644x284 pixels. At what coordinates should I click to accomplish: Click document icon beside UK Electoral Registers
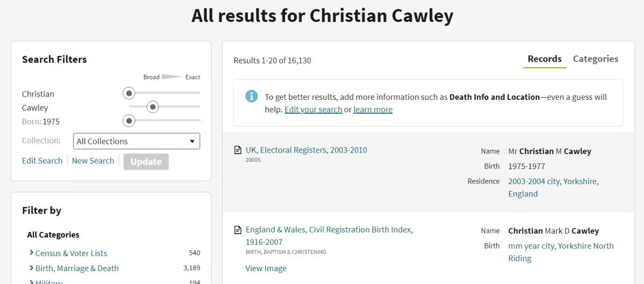(238, 150)
